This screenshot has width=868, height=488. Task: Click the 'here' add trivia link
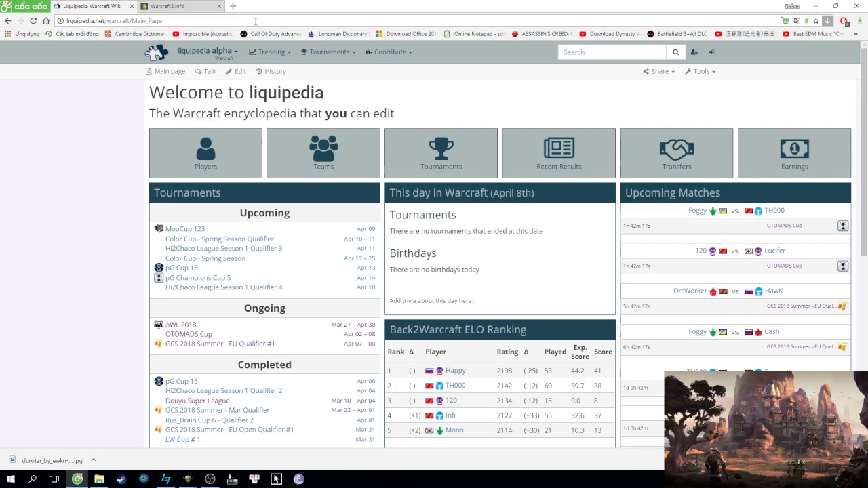point(465,301)
